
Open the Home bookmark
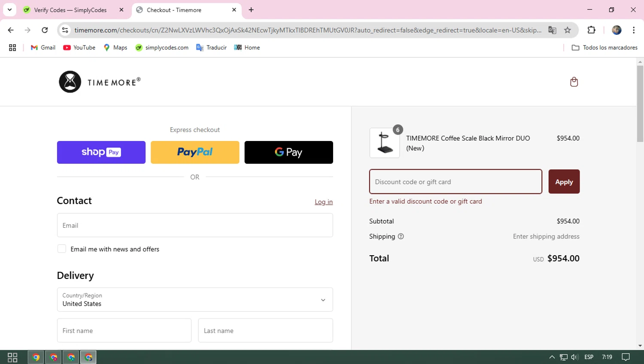(247, 48)
